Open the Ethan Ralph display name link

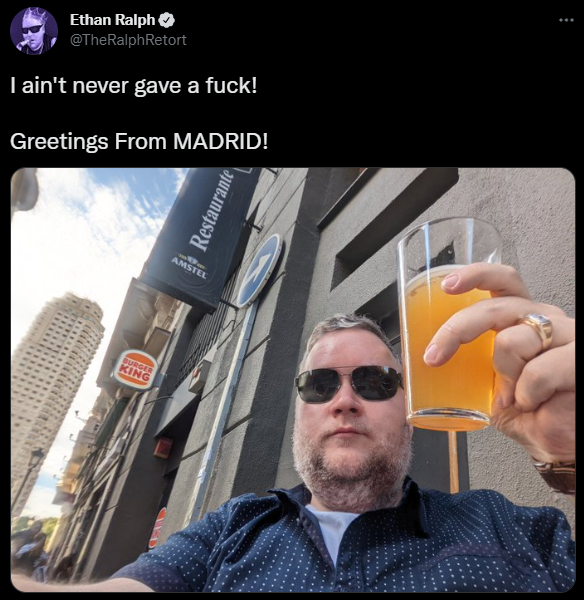click(x=112, y=20)
